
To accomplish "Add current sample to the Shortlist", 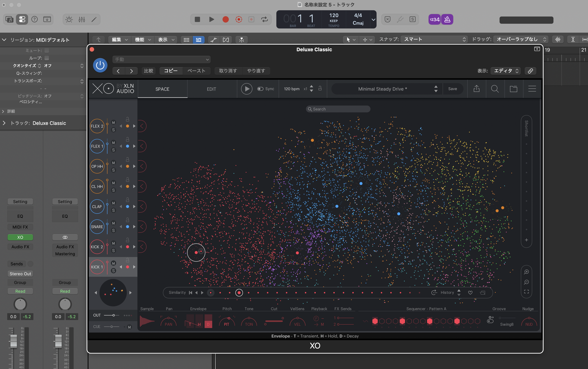I will click(x=526, y=240).
